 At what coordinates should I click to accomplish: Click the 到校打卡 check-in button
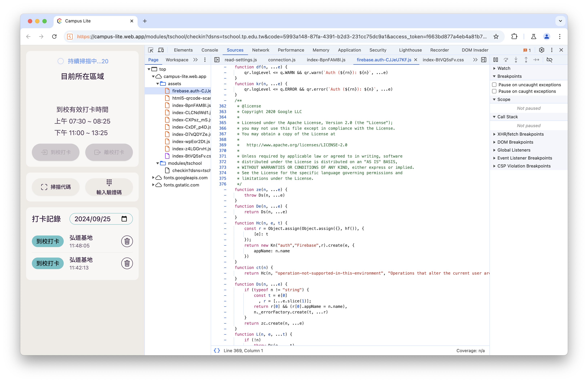(x=56, y=152)
